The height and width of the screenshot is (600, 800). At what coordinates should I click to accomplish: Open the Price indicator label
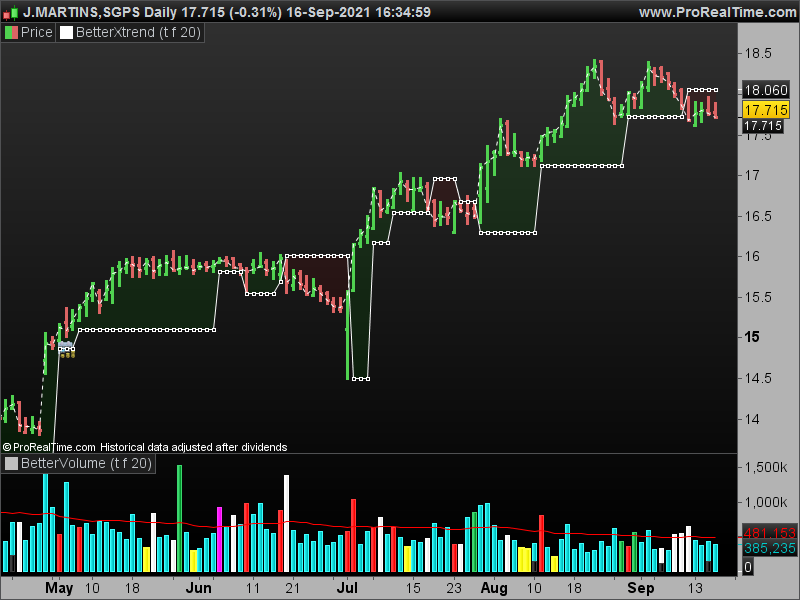(36, 33)
